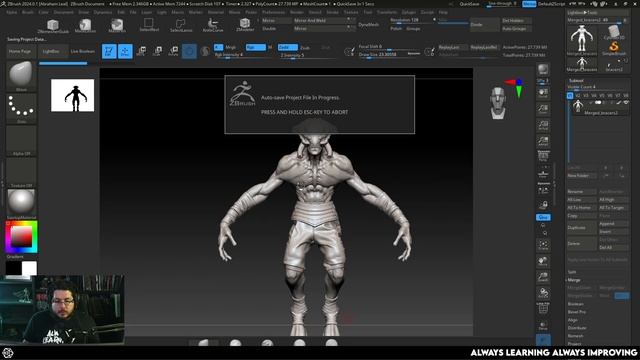Viewport: 640px width, 360px height.
Task: Toggle Persp perspective view
Action: pyautogui.click(x=543, y=157)
